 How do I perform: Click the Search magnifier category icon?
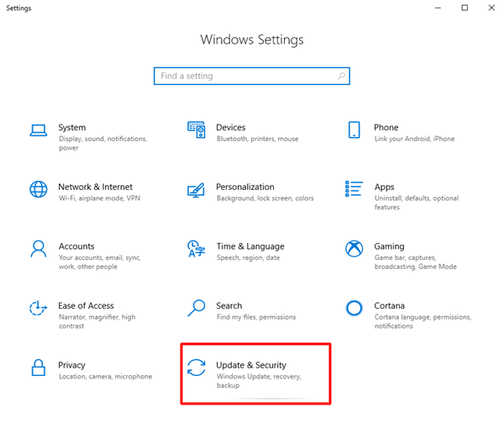[x=196, y=309]
